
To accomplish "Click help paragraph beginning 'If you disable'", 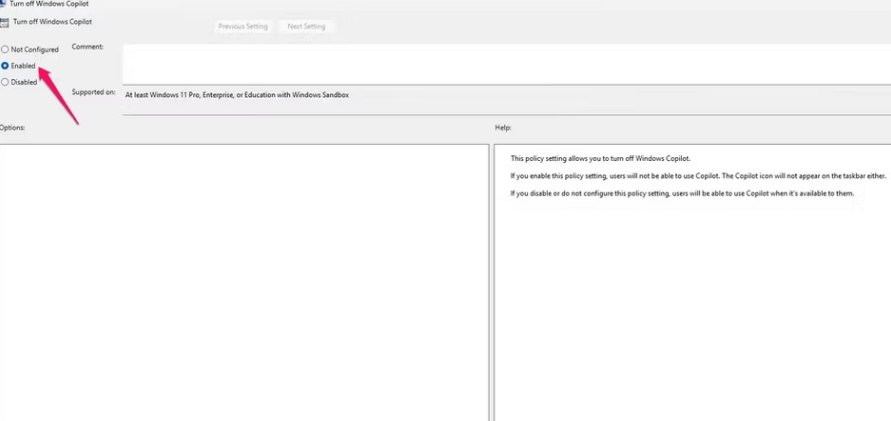I will click(x=682, y=193).
